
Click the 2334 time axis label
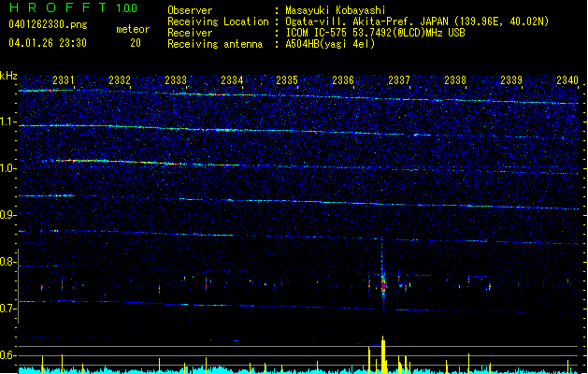tap(232, 80)
